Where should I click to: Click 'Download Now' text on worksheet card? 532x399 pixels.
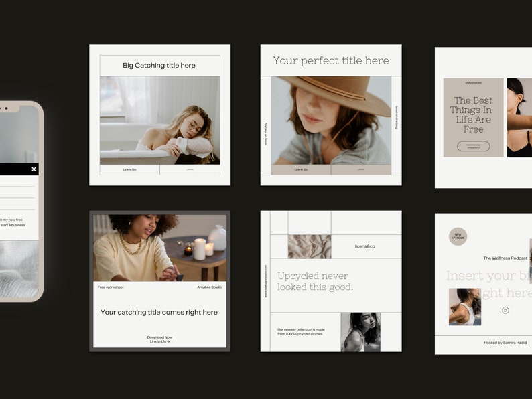[x=159, y=337]
